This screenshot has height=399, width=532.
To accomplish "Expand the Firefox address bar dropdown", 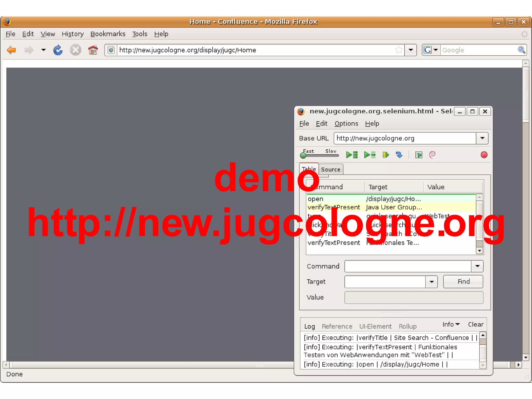I will (x=411, y=50).
